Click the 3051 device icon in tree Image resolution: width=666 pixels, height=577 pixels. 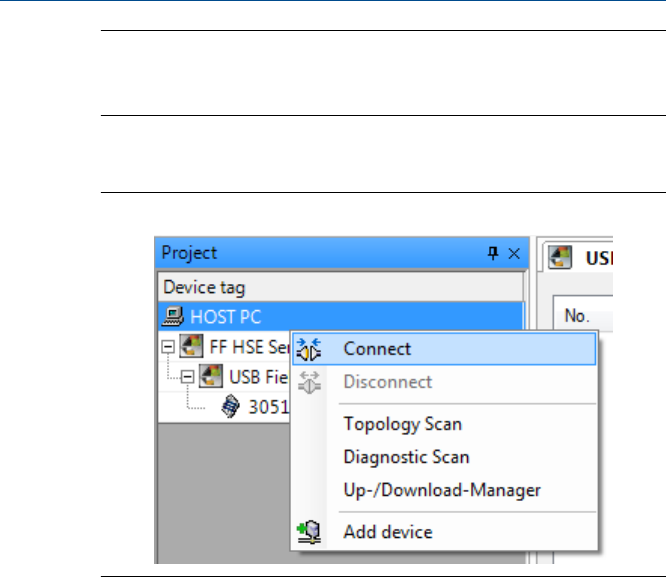[231, 408]
